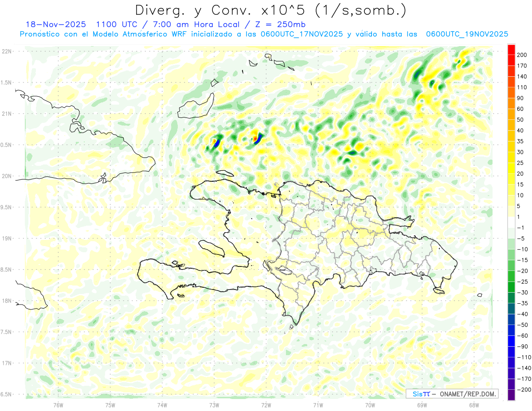The image size is (532, 411).
Task: Click color bar segment between -60 and -90
Action: (x=511, y=341)
